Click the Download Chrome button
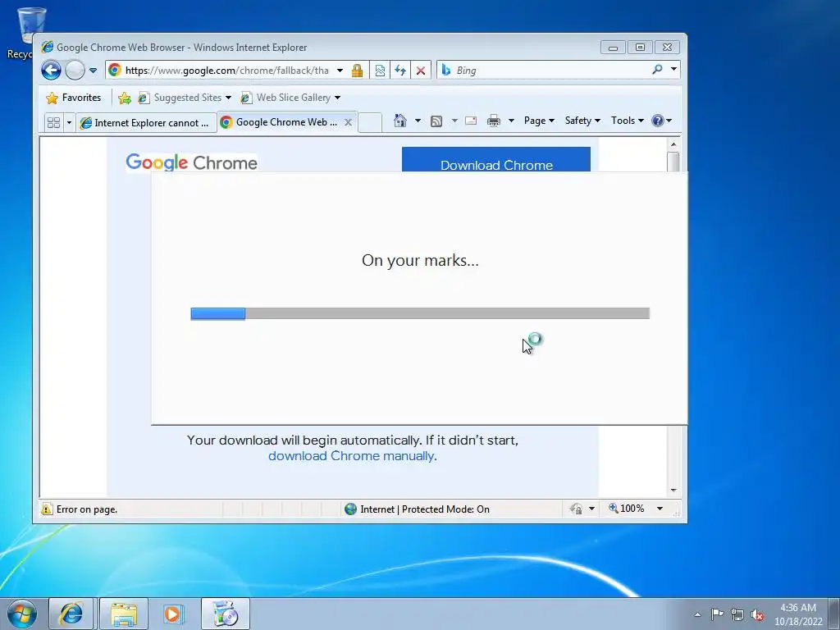840x630 pixels. pyautogui.click(x=496, y=160)
